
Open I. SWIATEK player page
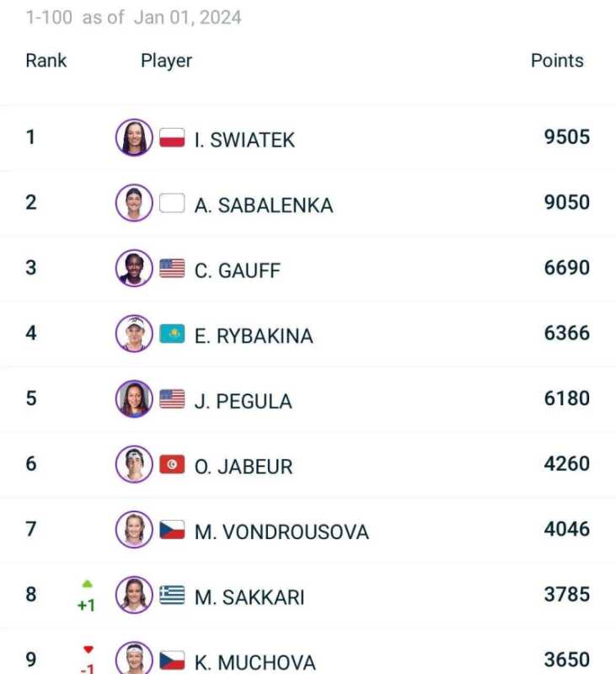pyautogui.click(x=244, y=140)
